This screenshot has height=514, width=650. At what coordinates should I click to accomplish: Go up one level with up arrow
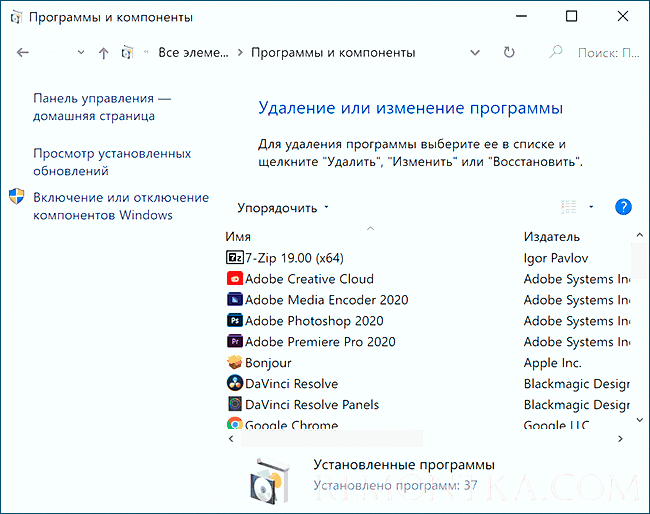pyautogui.click(x=104, y=53)
